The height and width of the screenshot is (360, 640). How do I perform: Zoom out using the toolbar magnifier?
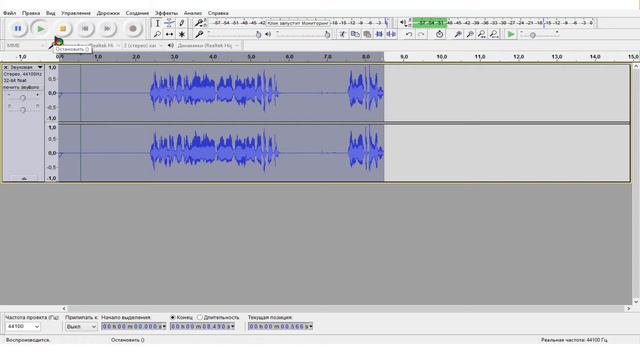click(x=470, y=34)
